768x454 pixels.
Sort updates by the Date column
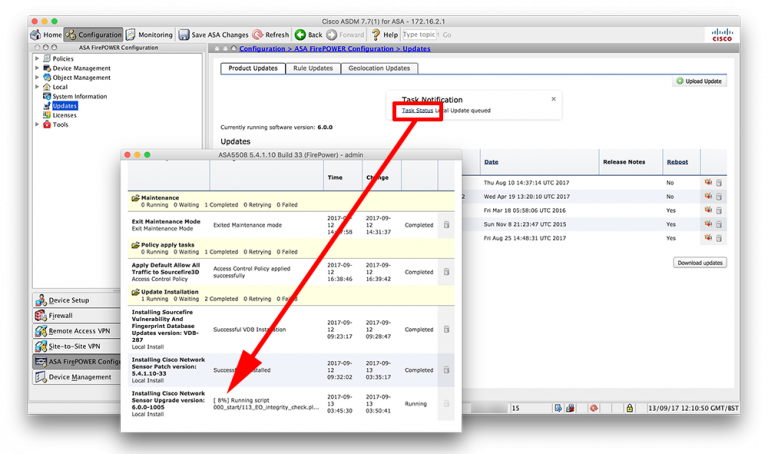click(491, 162)
